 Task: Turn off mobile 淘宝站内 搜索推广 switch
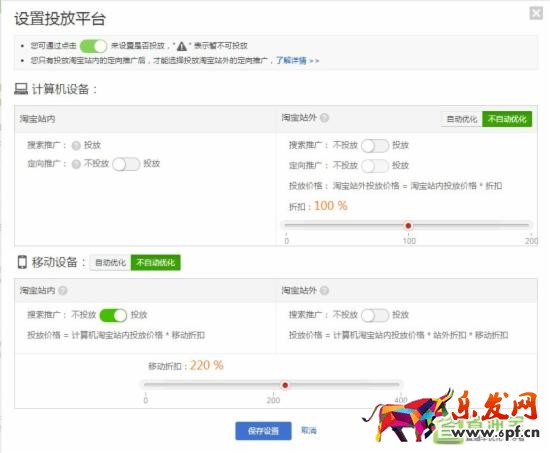click(x=113, y=315)
